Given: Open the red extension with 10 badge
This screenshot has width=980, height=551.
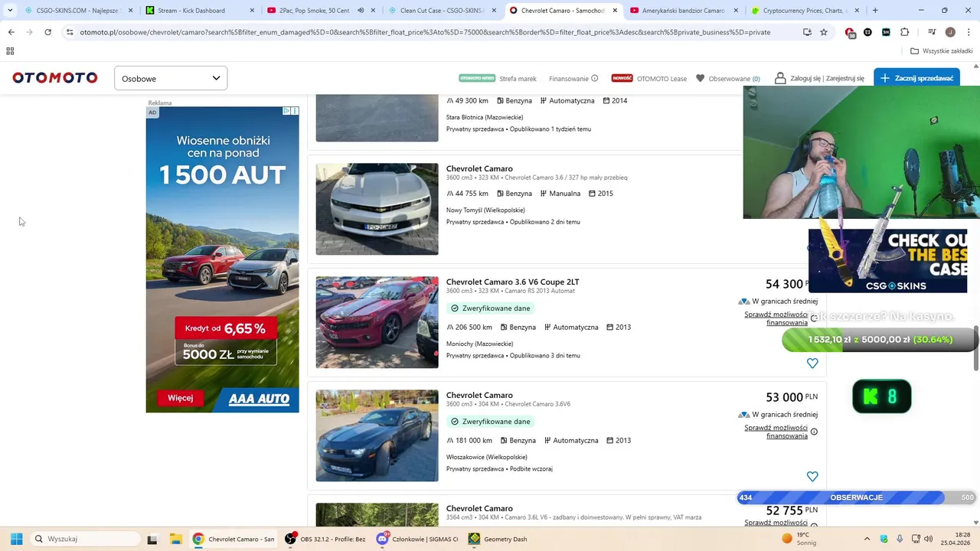Looking at the screenshot, I should 850,32.
